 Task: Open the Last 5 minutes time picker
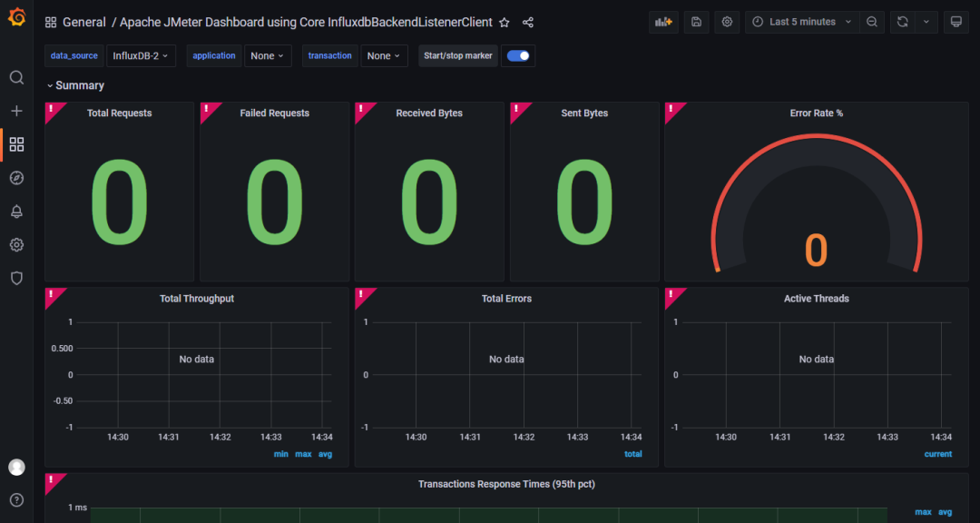[x=800, y=21]
